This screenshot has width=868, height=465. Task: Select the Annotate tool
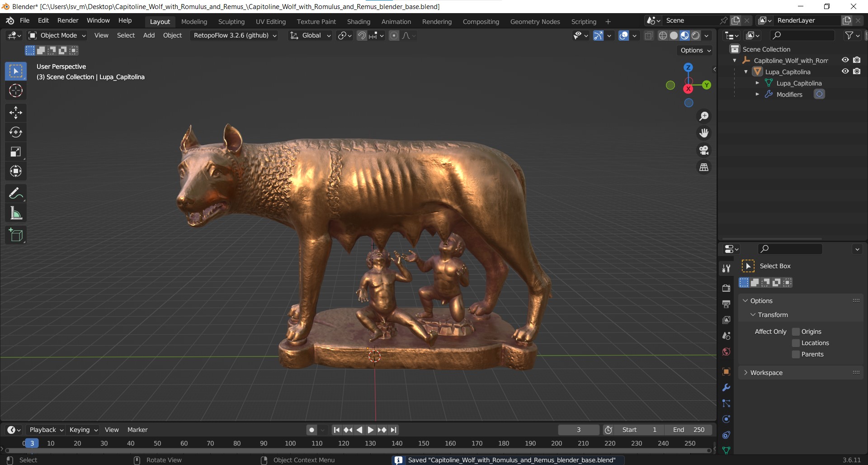16,194
